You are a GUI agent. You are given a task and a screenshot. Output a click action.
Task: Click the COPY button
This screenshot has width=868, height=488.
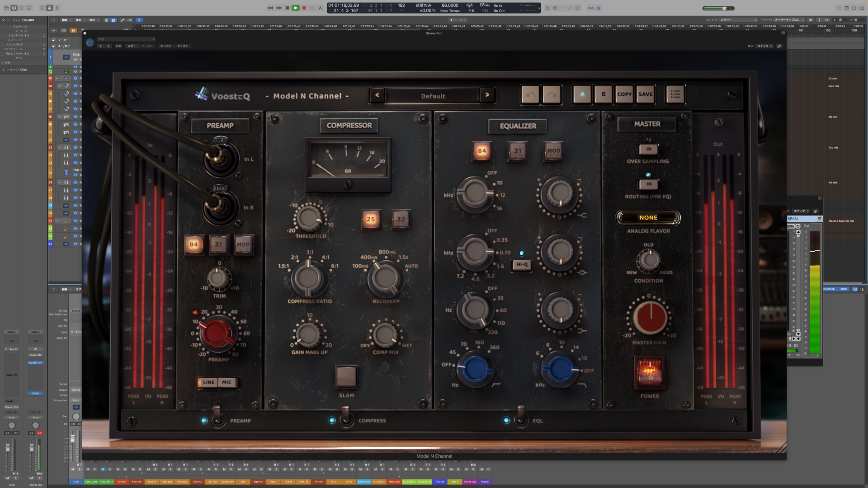624,94
